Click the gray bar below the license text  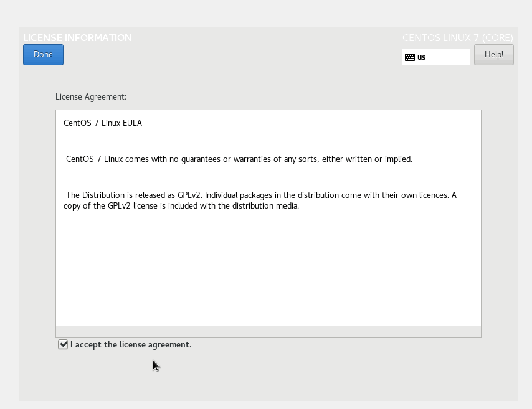click(268, 332)
